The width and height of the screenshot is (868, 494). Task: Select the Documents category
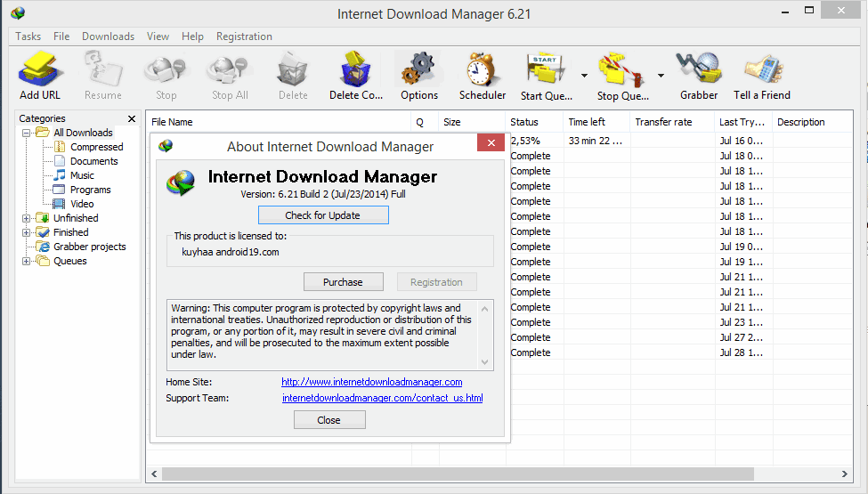tap(94, 161)
